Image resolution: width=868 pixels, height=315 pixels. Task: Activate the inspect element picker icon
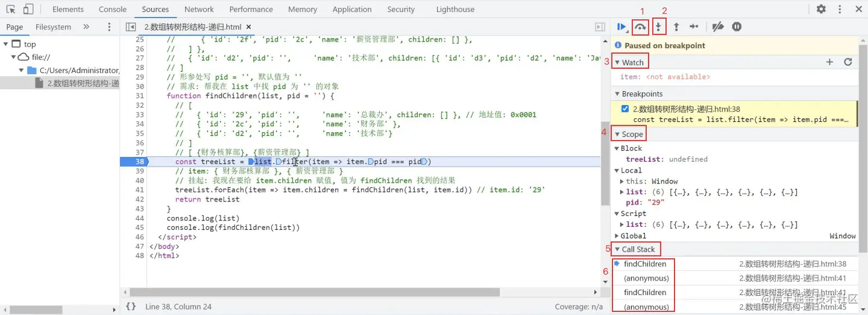pos(11,9)
